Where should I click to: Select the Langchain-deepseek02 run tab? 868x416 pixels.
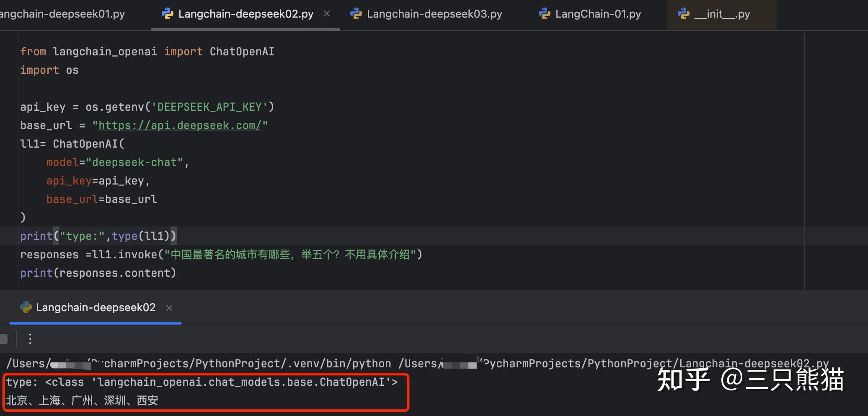click(x=96, y=307)
